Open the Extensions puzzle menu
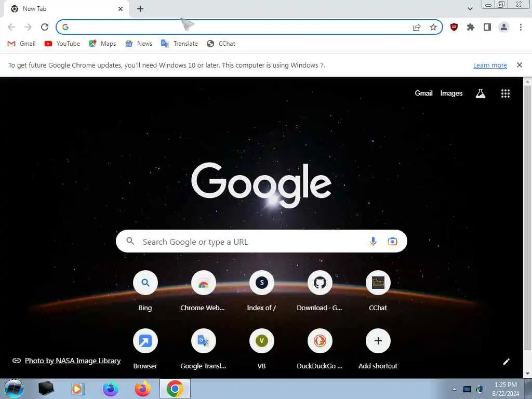The height and width of the screenshot is (399, 532). (471, 27)
